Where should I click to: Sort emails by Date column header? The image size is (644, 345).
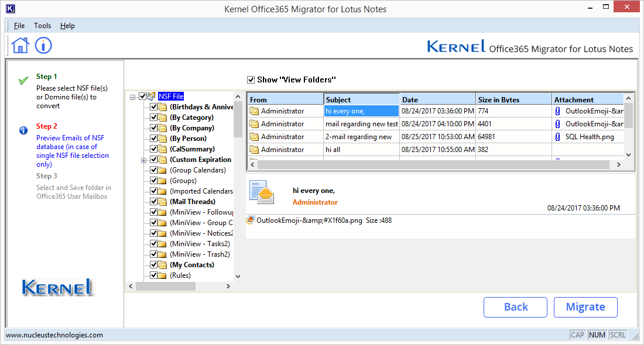pyautogui.click(x=438, y=99)
